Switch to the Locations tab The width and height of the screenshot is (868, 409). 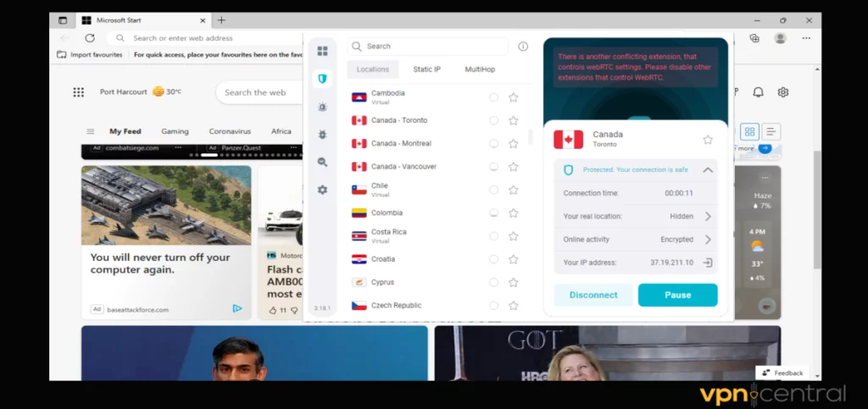tap(373, 69)
